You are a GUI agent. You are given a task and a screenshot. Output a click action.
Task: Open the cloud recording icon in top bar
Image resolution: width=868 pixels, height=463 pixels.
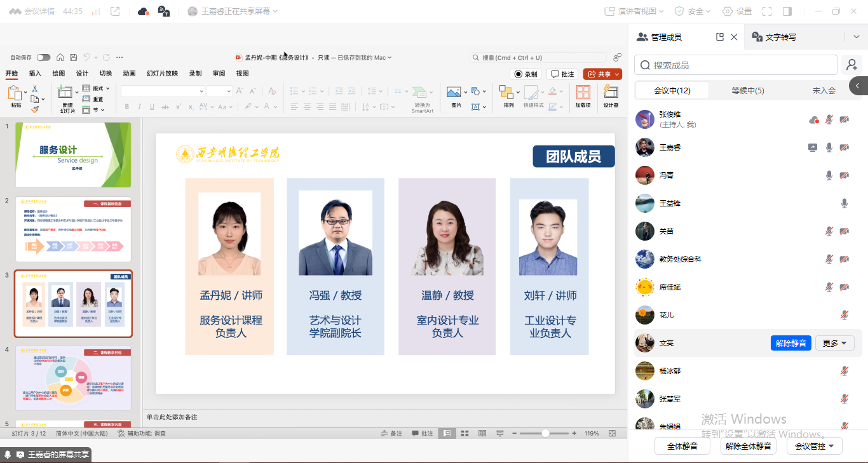click(143, 11)
